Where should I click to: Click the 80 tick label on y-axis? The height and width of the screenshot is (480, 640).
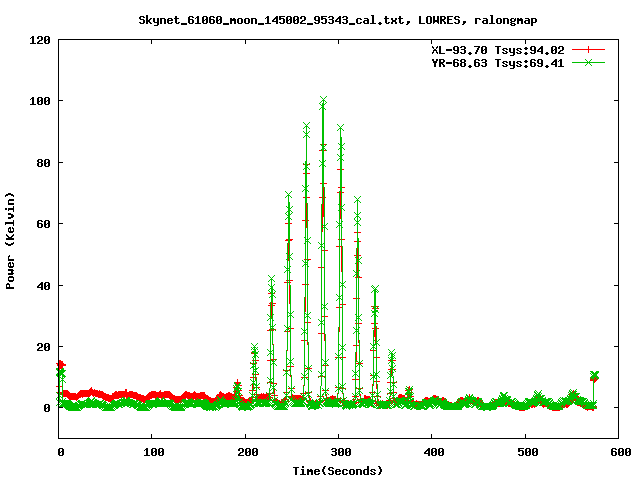tap(44, 163)
